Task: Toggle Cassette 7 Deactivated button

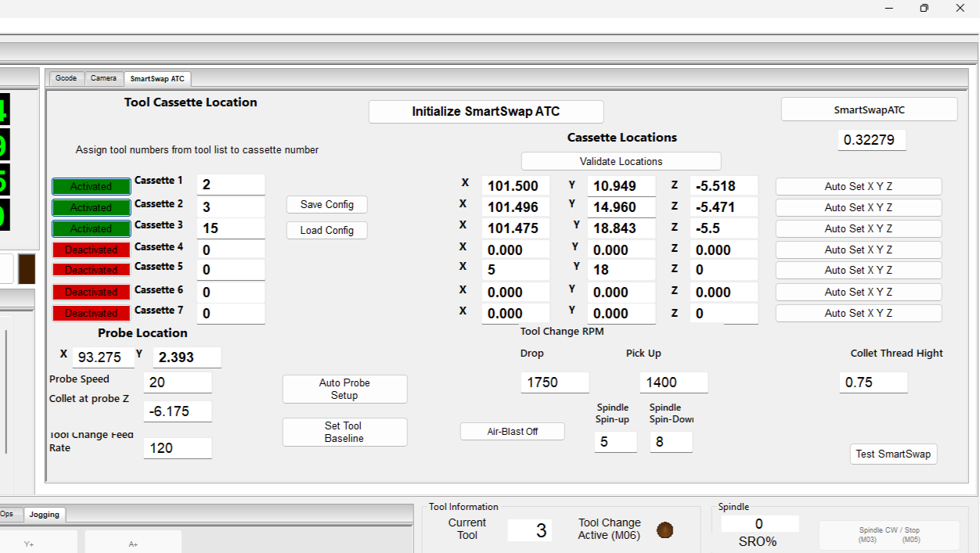Action: [91, 313]
